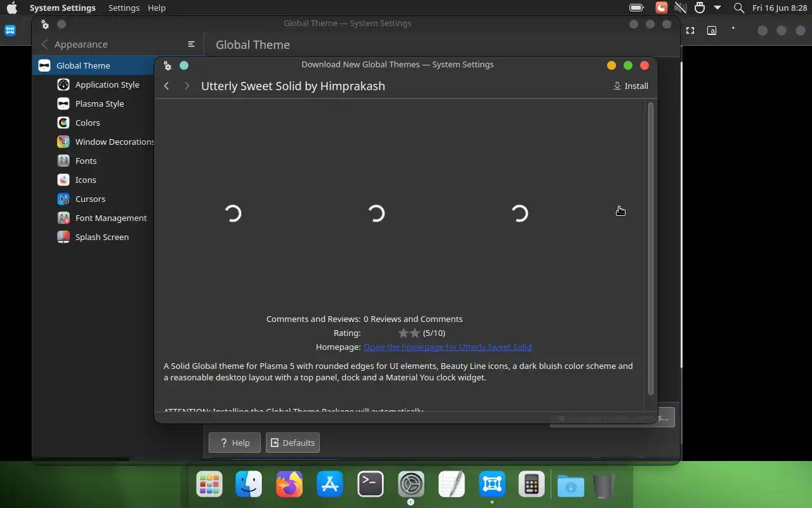Click the download dialog's vertical scrollbar
The image size is (812, 508).
[x=650, y=248]
